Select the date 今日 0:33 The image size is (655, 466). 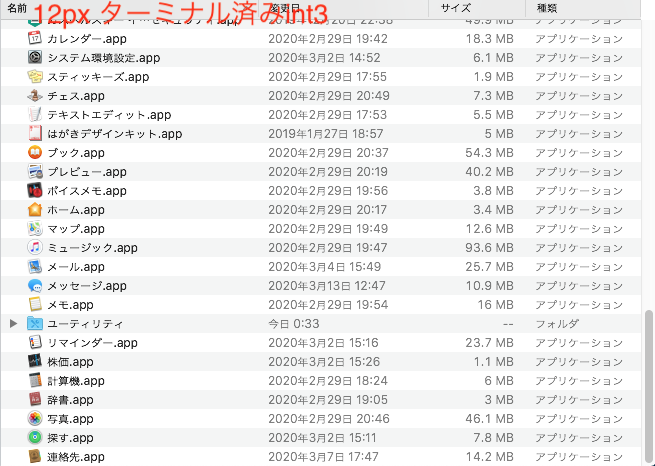point(294,324)
